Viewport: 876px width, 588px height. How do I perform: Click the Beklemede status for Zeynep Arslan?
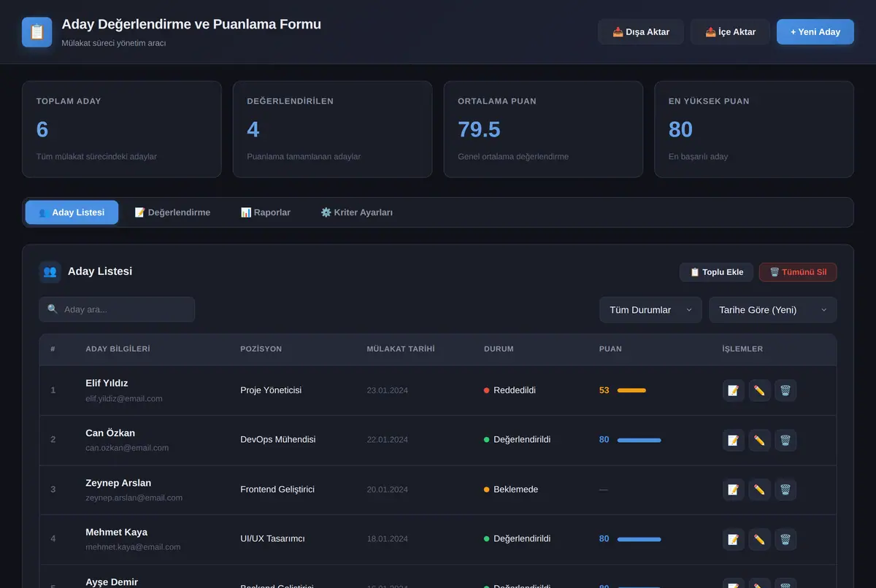coord(511,490)
